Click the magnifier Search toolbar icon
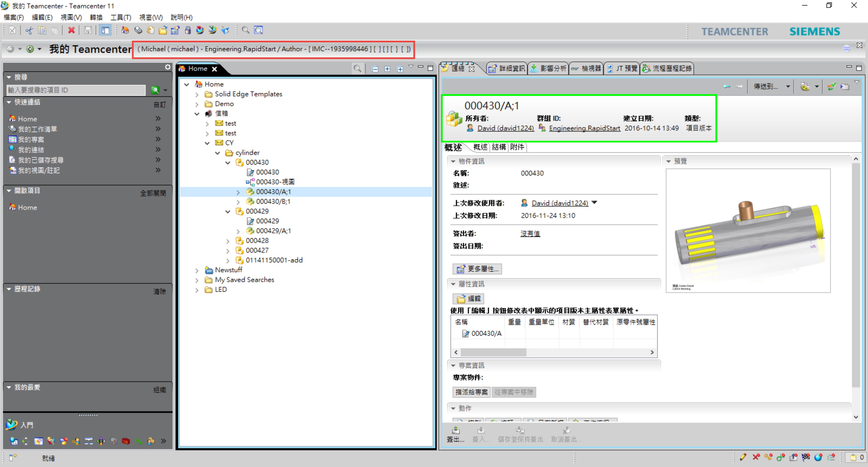Viewport: 868px width, 467px height. (x=246, y=30)
